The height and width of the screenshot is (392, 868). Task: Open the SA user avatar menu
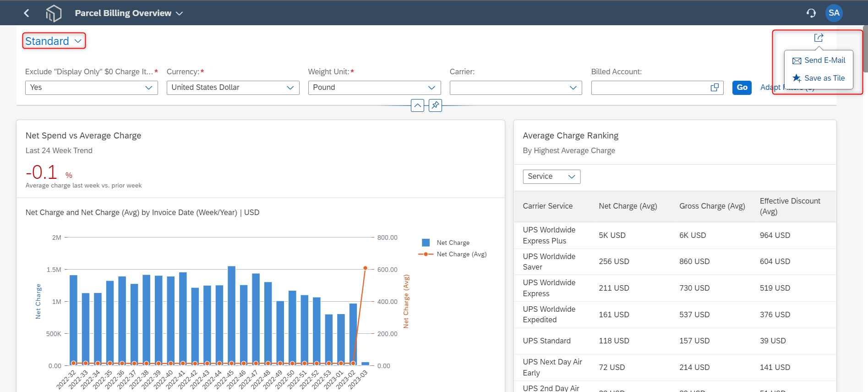point(834,13)
